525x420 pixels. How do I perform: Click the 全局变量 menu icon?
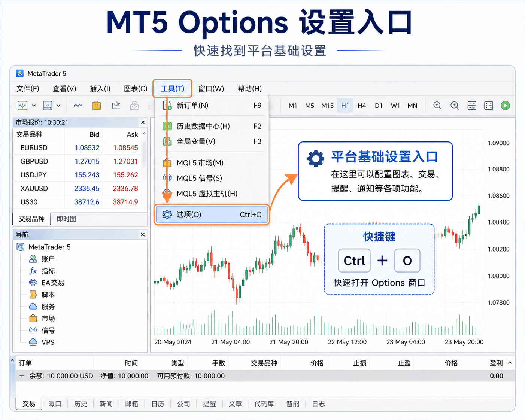pos(167,141)
